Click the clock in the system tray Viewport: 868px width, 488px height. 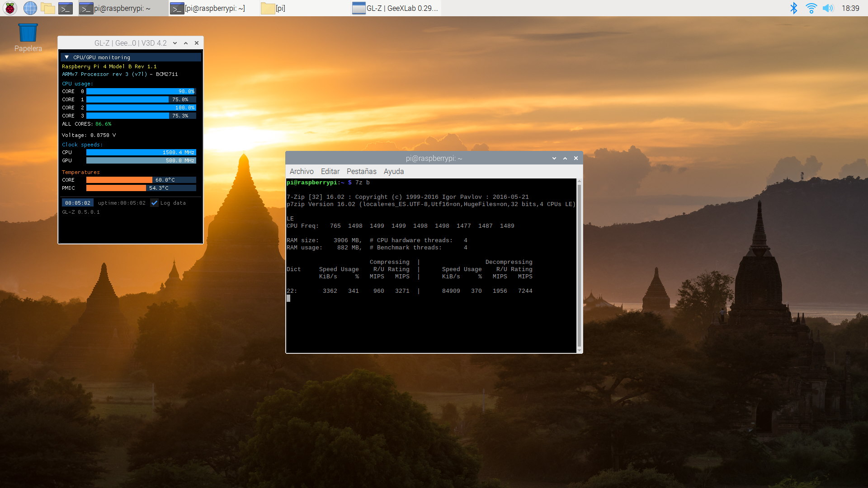[x=850, y=8]
